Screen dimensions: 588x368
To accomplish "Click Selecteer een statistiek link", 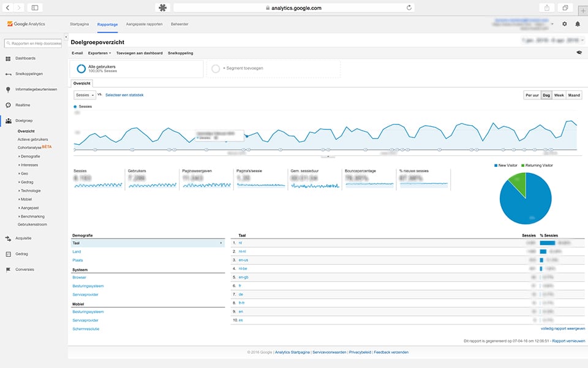I will click(124, 95).
